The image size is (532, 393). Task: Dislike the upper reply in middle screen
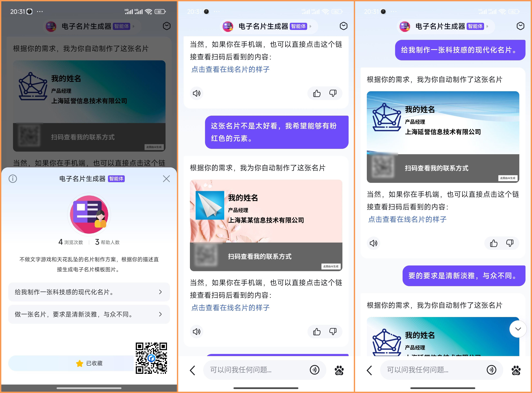(333, 93)
